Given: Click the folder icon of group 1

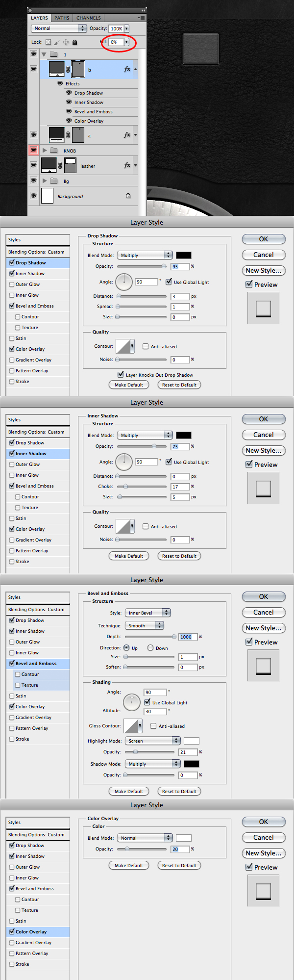Looking at the screenshot, I should 54,54.
